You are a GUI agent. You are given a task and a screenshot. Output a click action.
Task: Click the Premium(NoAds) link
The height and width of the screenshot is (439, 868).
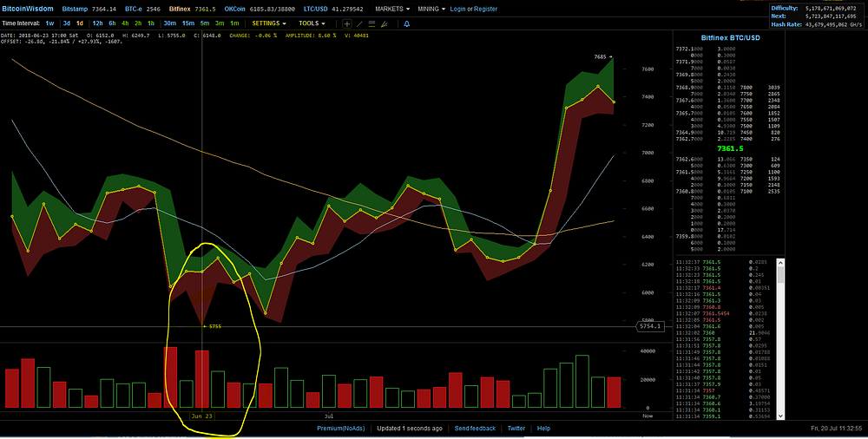(x=341, y=429)
